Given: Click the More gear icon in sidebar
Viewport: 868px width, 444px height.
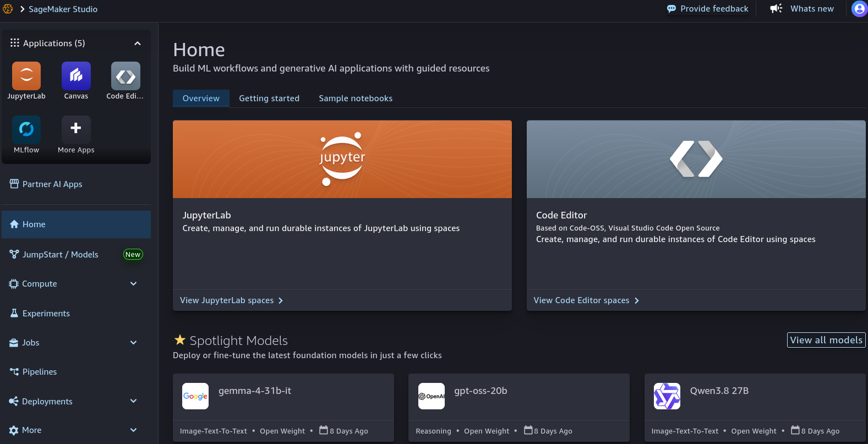Looking at the screenshot, I should pyautogui.click(x=14, y=430).
